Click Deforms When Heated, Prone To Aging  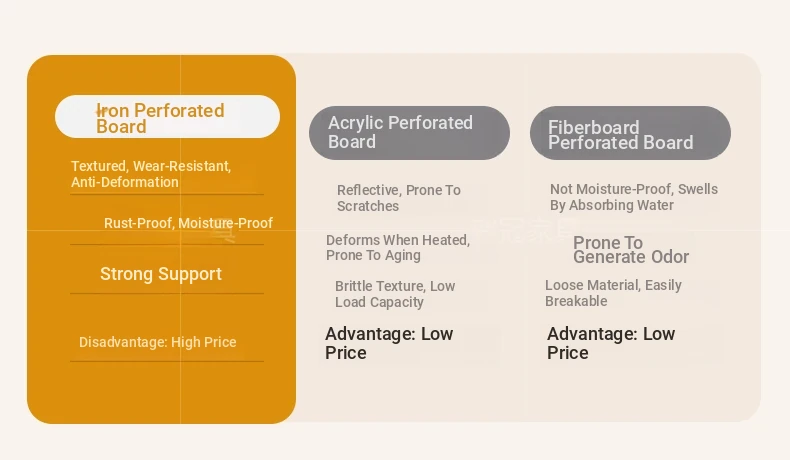[398, 247]
